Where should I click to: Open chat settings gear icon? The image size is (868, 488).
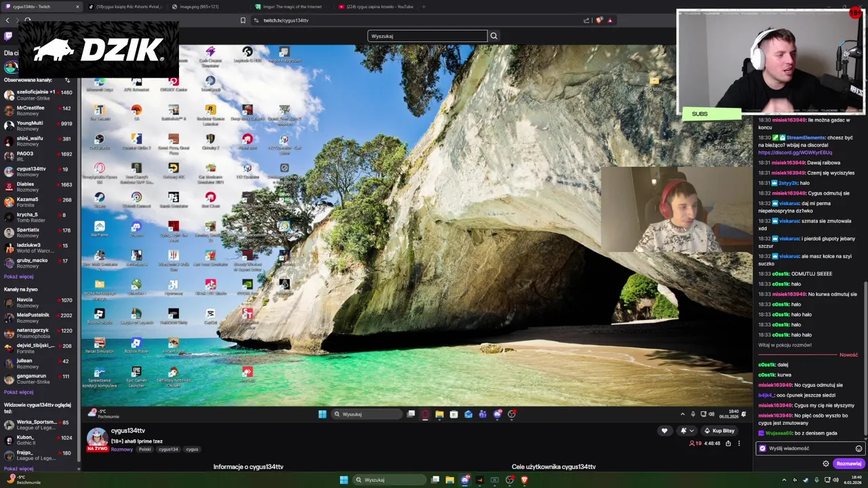[826, 464]
